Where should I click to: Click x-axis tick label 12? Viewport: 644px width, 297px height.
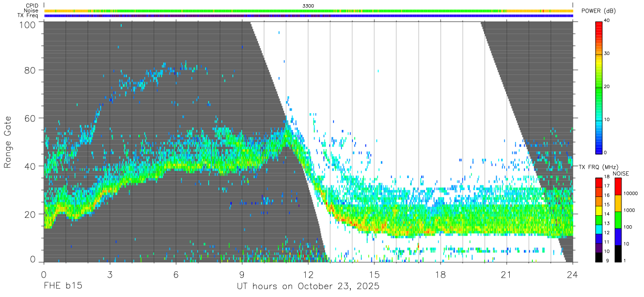click(308, 274)
